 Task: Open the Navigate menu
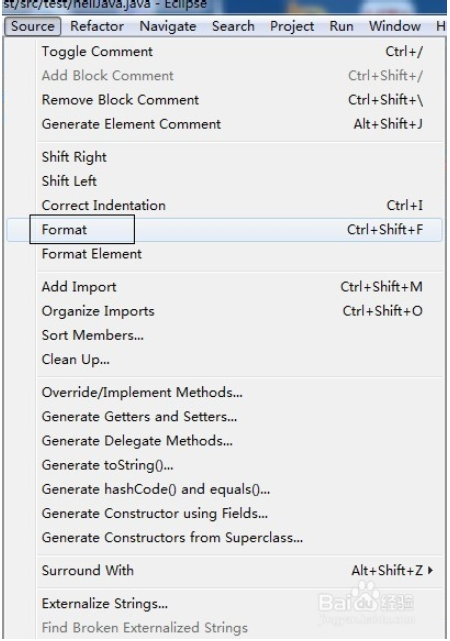pyautogui.click(x=168, y=26)
